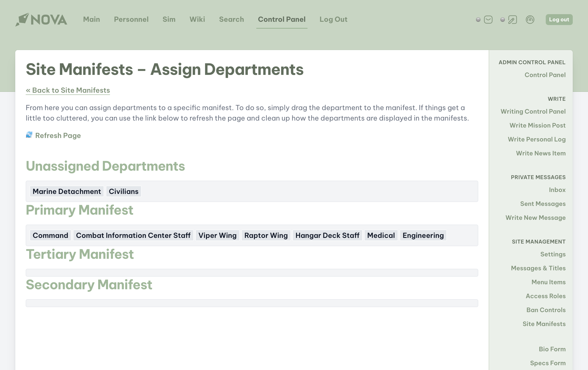Click the Refresh Page link

coord(58,135)
